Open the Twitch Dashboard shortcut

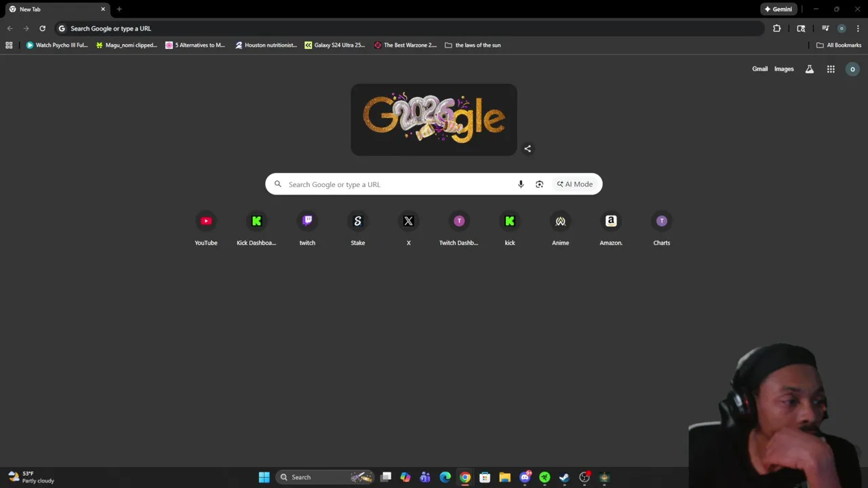point(459,228)
